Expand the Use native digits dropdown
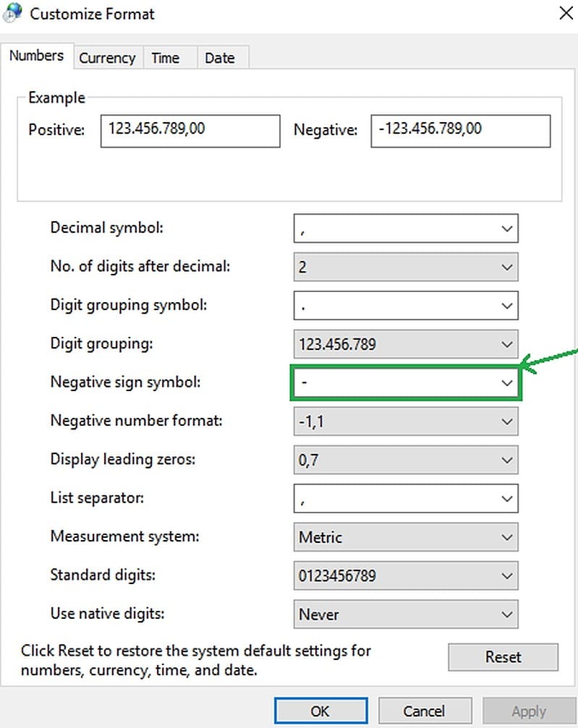 pyautogui.click(x=506, y=614)
